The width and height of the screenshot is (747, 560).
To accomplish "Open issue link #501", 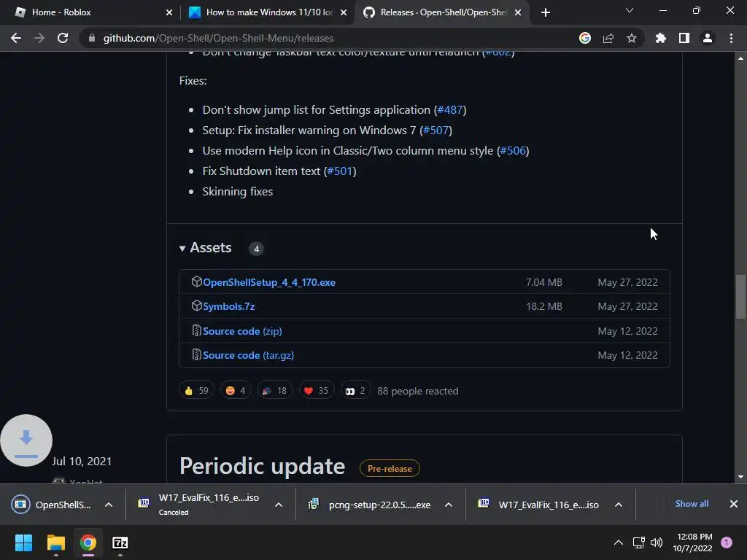I will (340, 171).
